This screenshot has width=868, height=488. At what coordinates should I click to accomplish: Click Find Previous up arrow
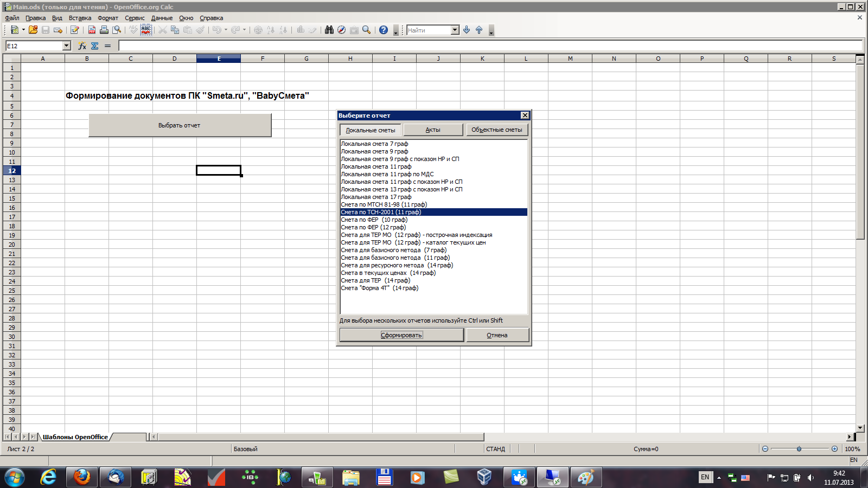[479, 30]
